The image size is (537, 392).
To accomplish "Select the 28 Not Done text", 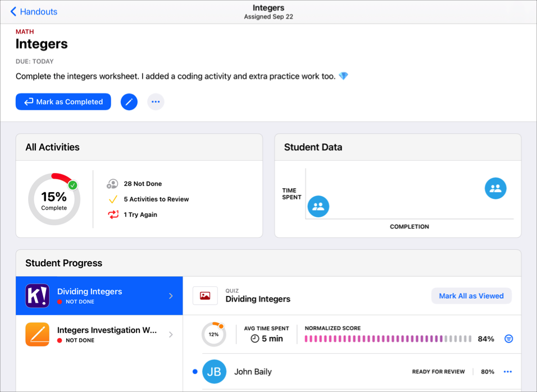I will (143, 184).
